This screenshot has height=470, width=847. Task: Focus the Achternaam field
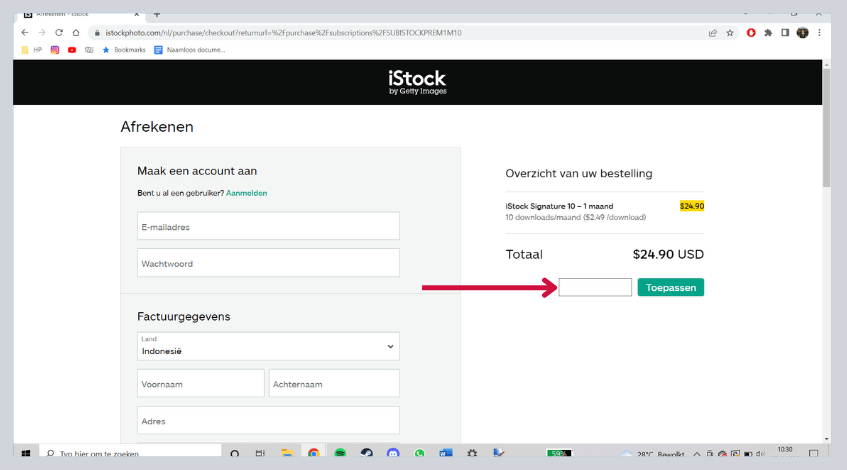click(x=334, y=384)
